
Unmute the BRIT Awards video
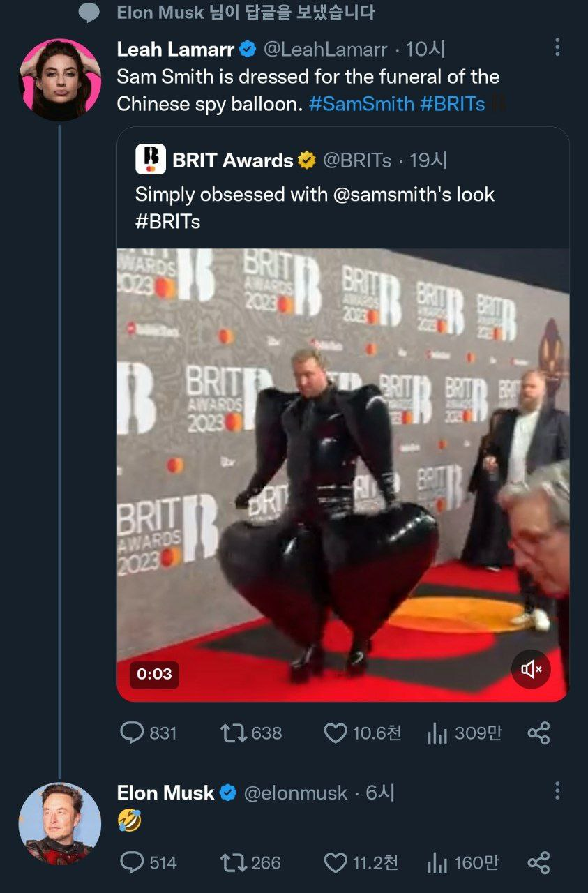[x=531, y=670]
